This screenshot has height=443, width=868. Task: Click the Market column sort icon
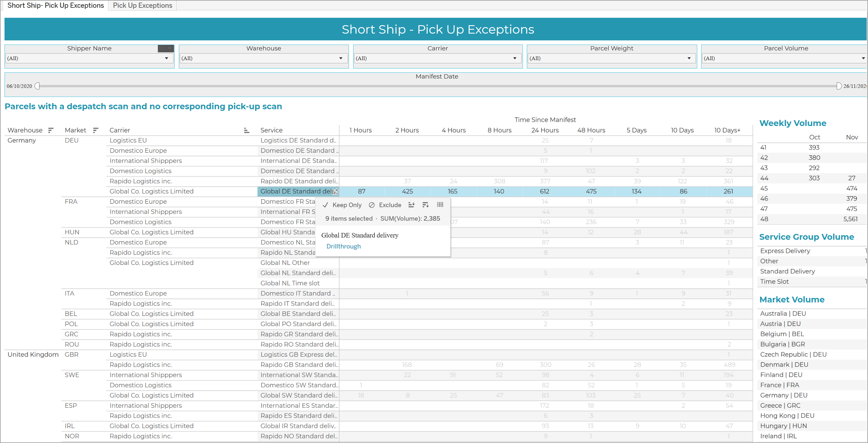click(95, 130)
